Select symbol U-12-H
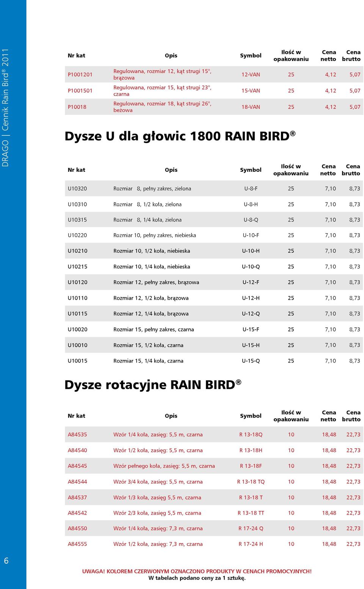 tap(251, 298)
